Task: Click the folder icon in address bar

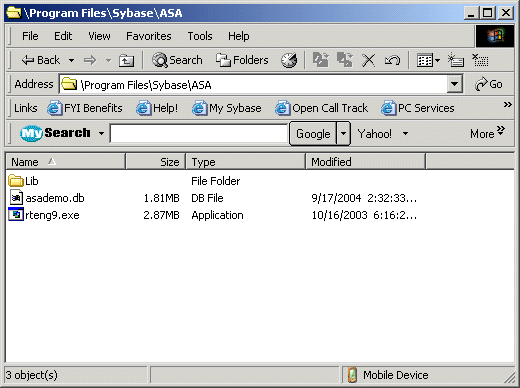Action: tap(69, 84)
